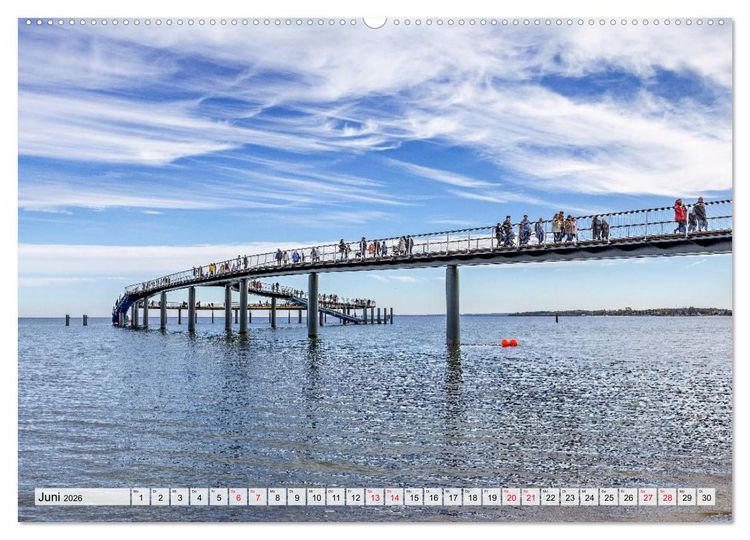Select date 4 in the calendar strip
The image size is (750, 540).
pyautogui.click(x=199, y=497)
